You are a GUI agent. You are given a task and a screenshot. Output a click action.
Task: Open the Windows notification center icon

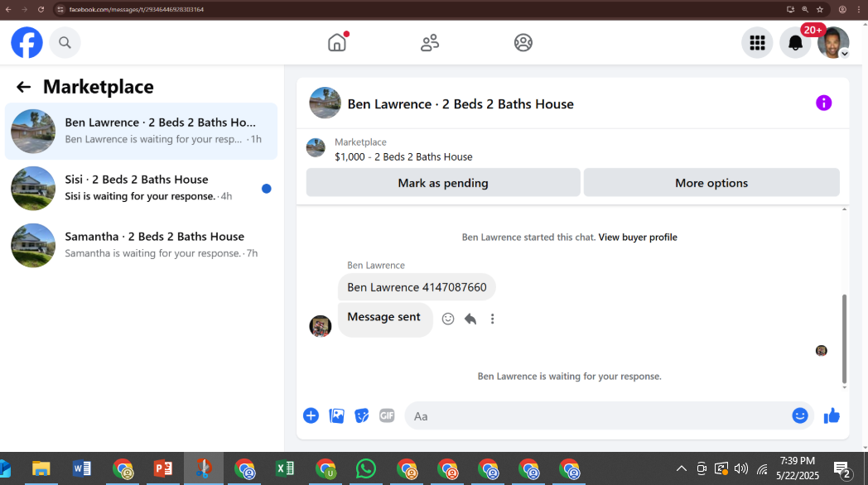pyautogui.click(x=841, y=469)
